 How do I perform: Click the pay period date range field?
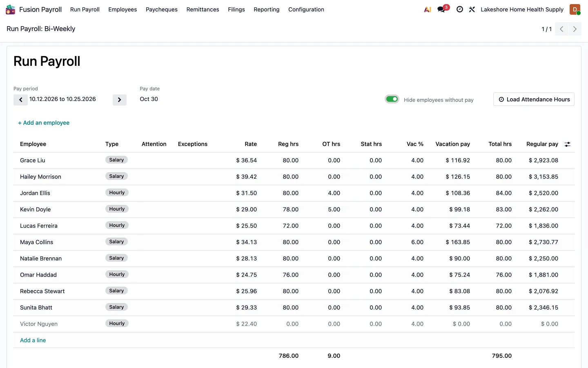tap(62, 99)
